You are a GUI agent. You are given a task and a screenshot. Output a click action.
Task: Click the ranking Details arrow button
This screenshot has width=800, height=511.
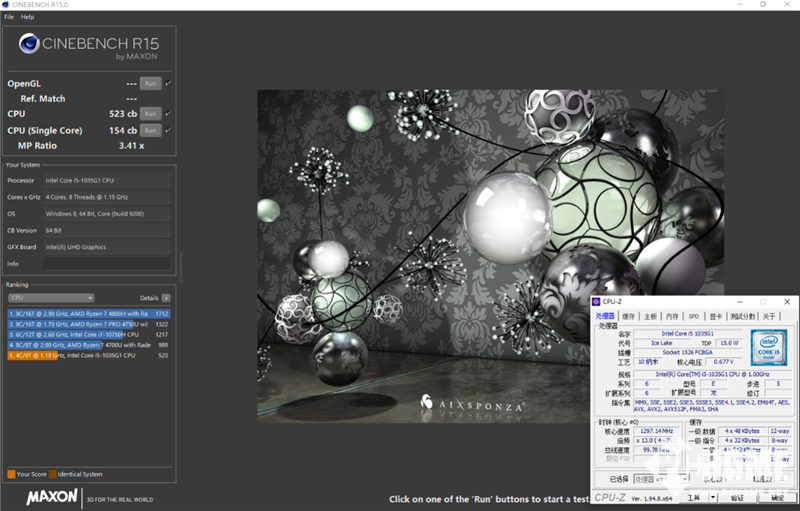(x=166, y=298)
